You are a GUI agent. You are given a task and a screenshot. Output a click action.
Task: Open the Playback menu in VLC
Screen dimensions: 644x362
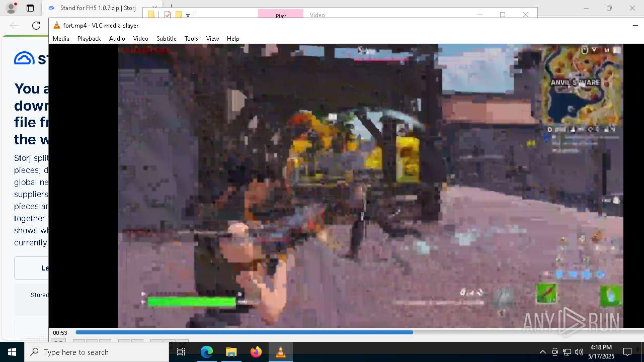point(89,39)
